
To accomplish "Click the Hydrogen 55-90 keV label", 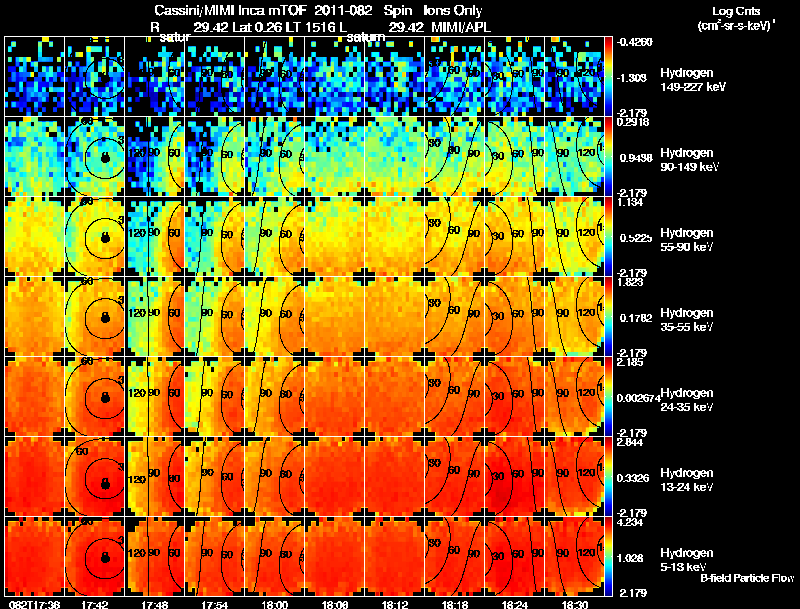I will point(687,240).
